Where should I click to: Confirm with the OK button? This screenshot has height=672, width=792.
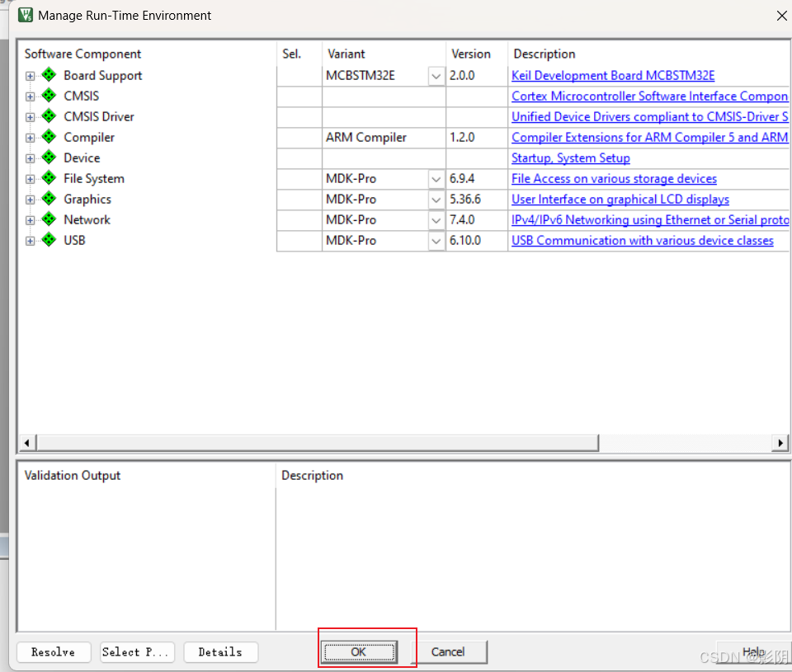(x=359, y=652)
